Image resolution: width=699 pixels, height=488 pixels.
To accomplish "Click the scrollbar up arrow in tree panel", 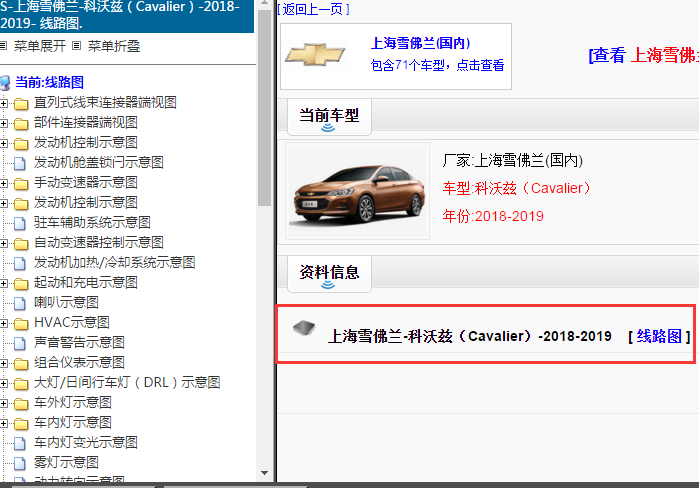I will tap(264, 4).
